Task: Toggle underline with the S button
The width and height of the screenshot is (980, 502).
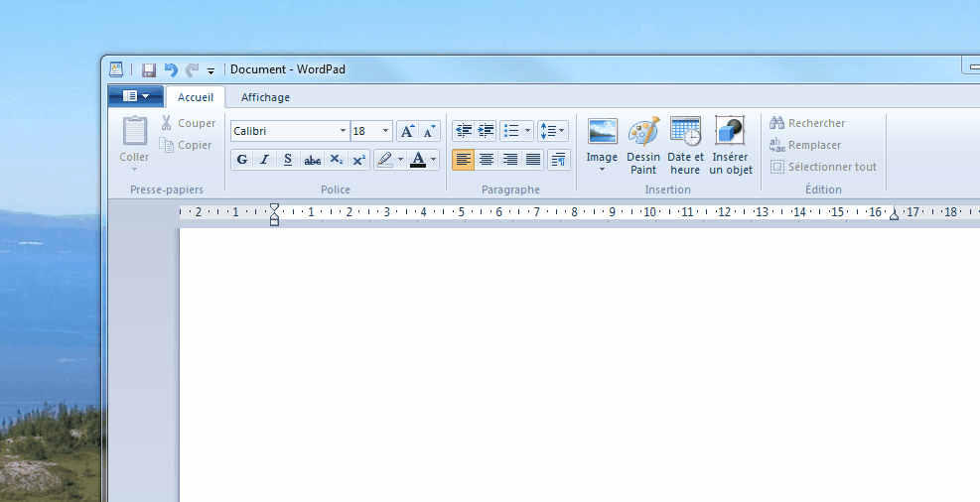Action: [288, 160]
